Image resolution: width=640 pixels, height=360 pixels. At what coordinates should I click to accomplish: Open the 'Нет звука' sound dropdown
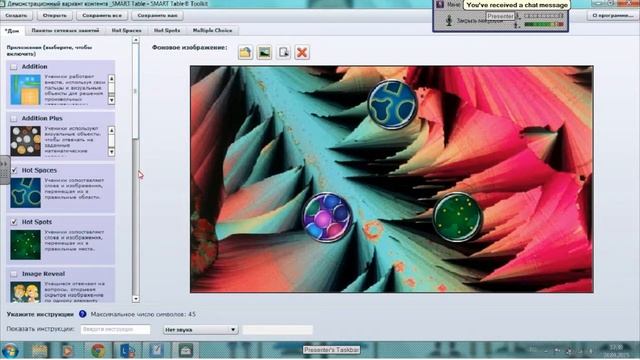200,329
